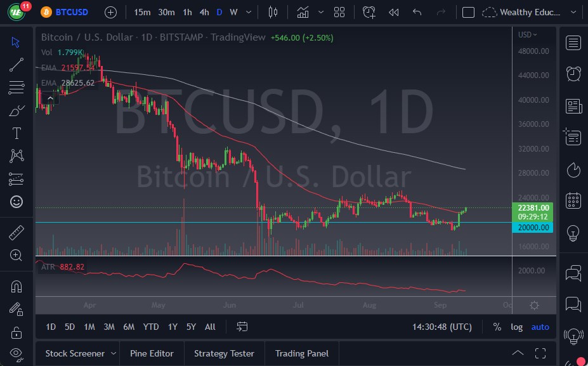The width and height of the screenshot is (588, 366).
Task: Switch to the Pine Editor tab
Action: pos(152,353)
